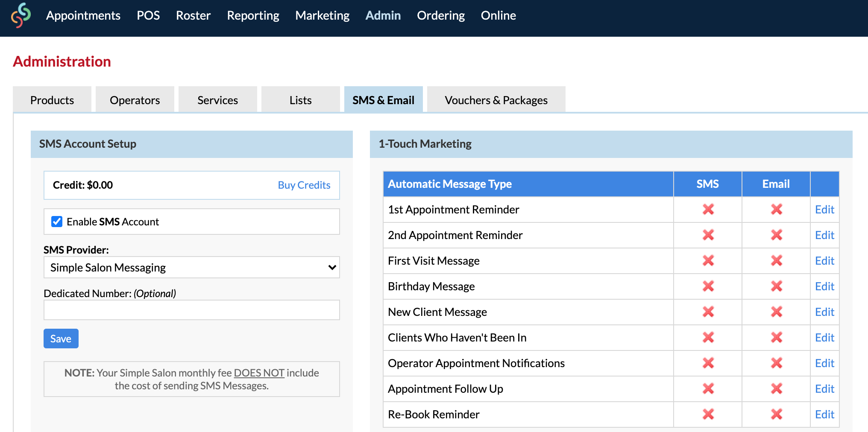Open the SMS Provider dropdown

click(x=192, y=267)
